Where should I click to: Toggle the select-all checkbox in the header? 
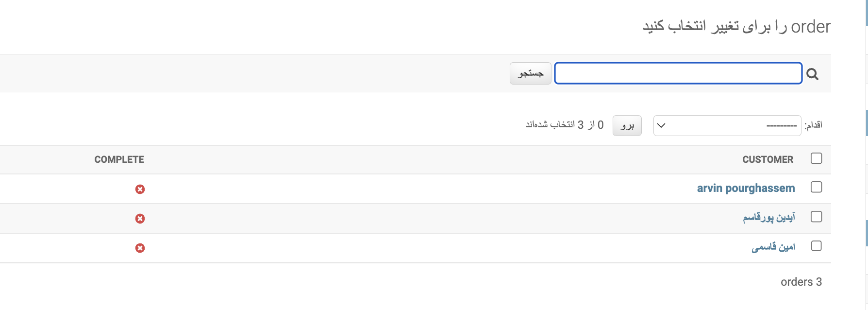coord(816,158)
